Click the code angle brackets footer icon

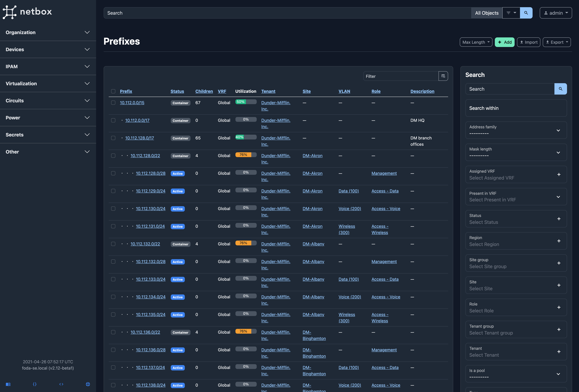[61, 384]
